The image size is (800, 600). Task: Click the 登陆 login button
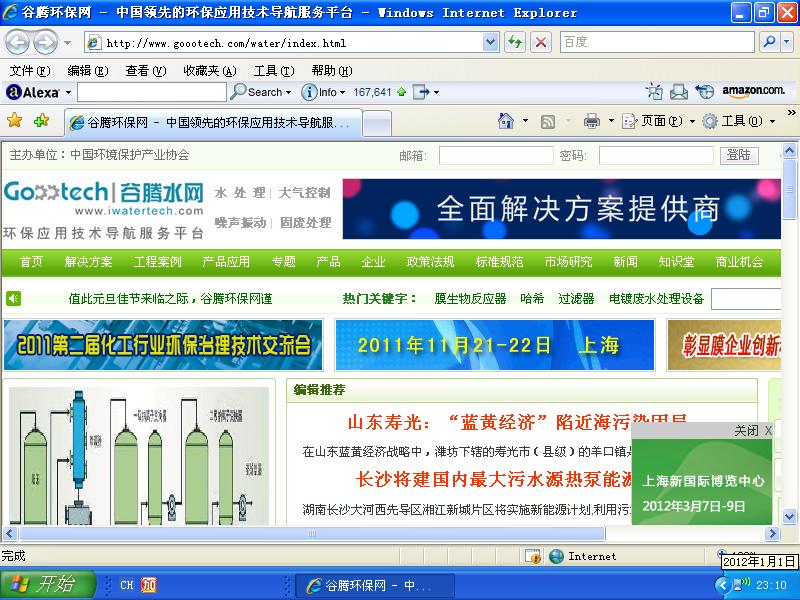pyautogui.click(x=739, y=155)
